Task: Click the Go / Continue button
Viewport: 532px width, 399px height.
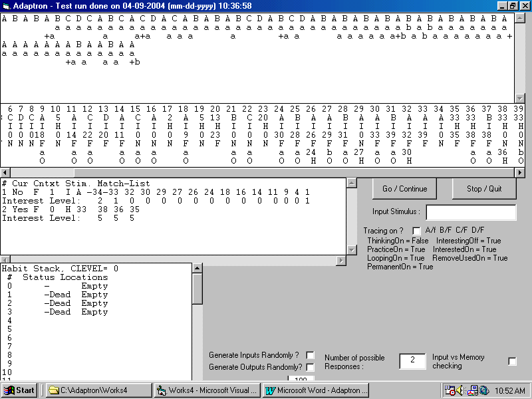Action: click(404, 189)
